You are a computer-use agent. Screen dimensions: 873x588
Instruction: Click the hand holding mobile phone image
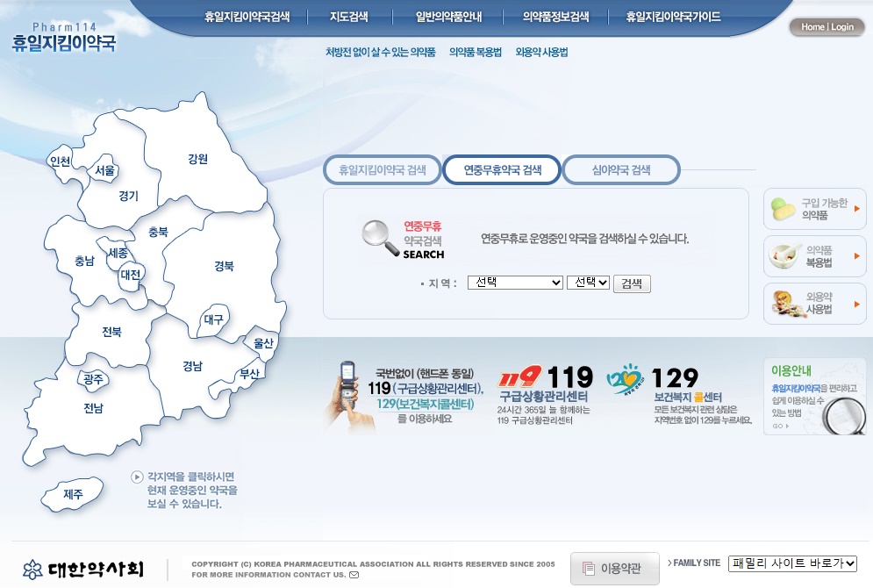point(350,397)
